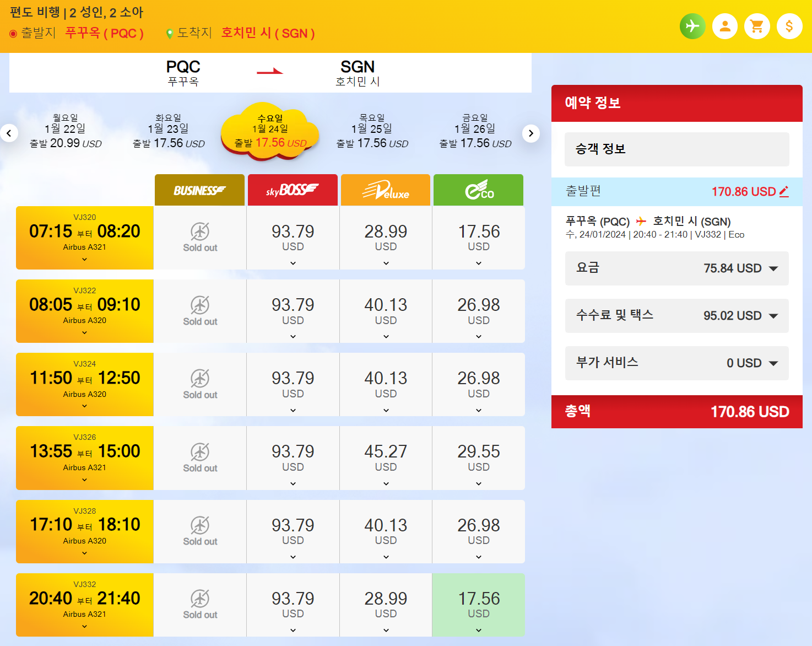The height and width of the screenshot is (646, 812).
Task: Select the SkyBoss fare class header
Action: pos(293,190)
